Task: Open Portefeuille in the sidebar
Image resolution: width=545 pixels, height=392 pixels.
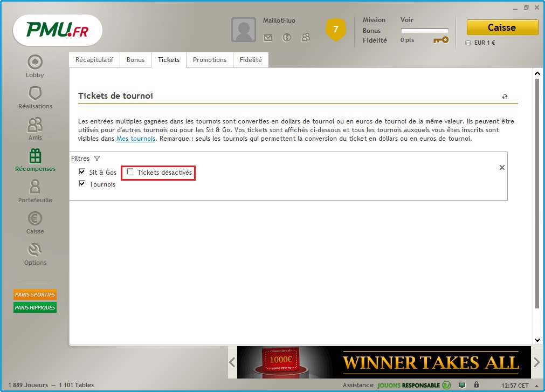Action: [x=35, y=191]
